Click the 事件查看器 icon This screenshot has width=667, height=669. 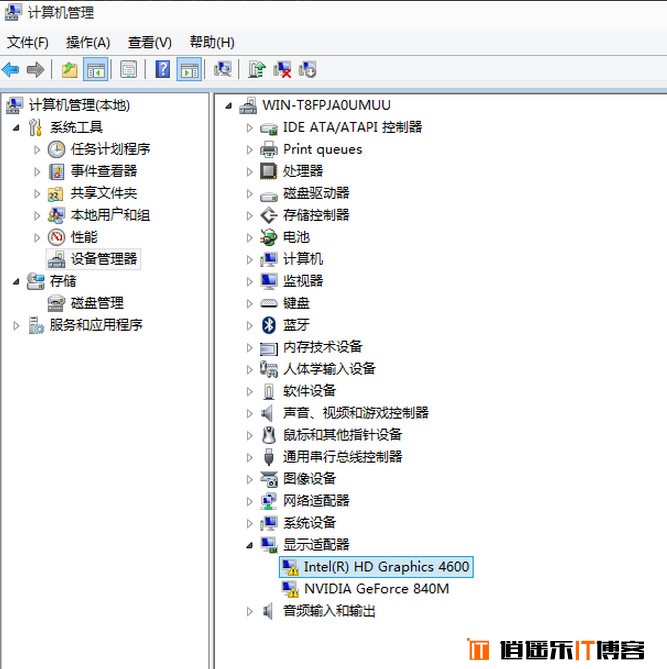pos(56,172)
